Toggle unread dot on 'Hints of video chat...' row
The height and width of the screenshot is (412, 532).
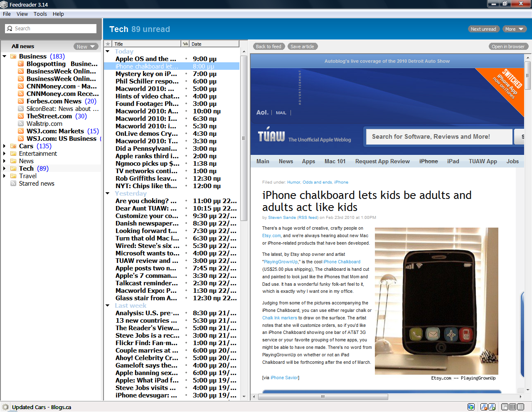[x=186, y=96]
